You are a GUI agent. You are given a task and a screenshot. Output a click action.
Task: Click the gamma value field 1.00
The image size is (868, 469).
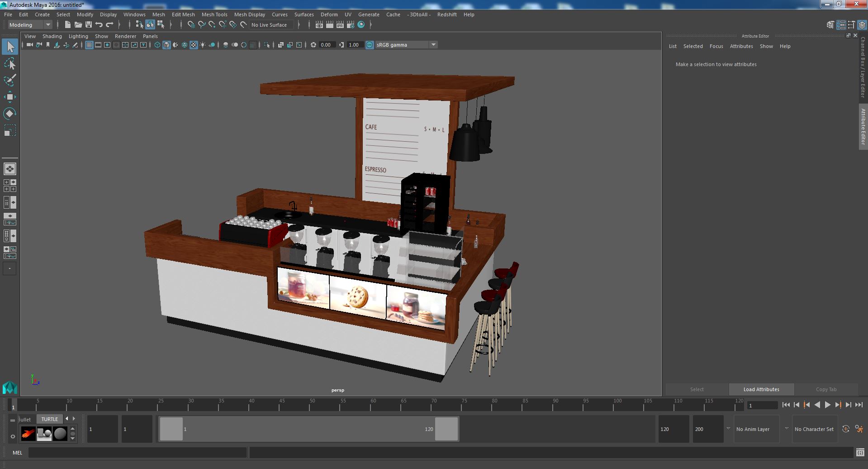coord(355,45)
